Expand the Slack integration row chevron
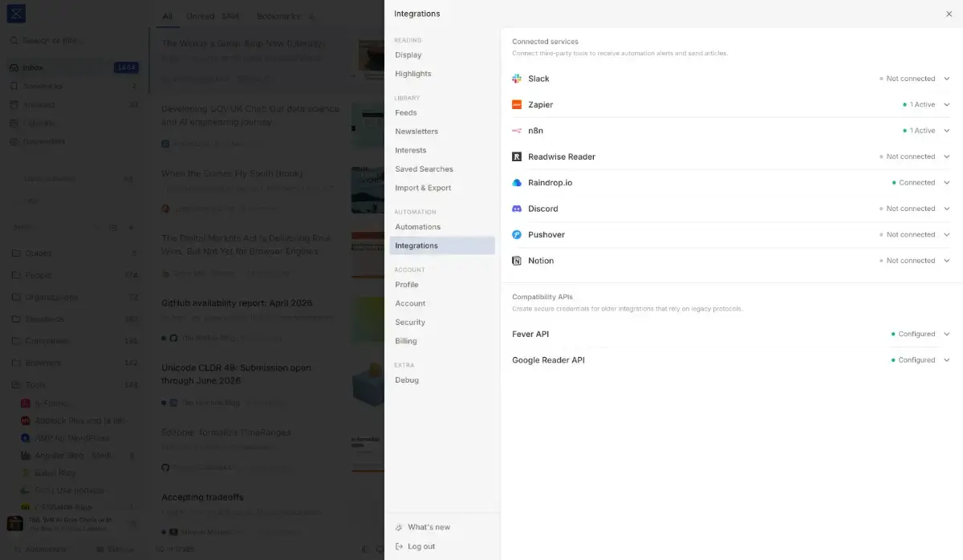This screenshot has height=560, width=963. click(x=947, y=79)
